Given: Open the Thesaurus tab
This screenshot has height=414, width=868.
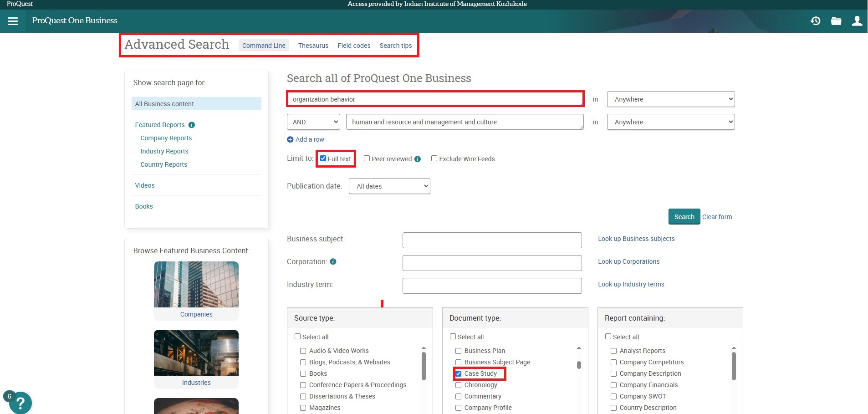Looking at the screenshot, I should (313, 46).
